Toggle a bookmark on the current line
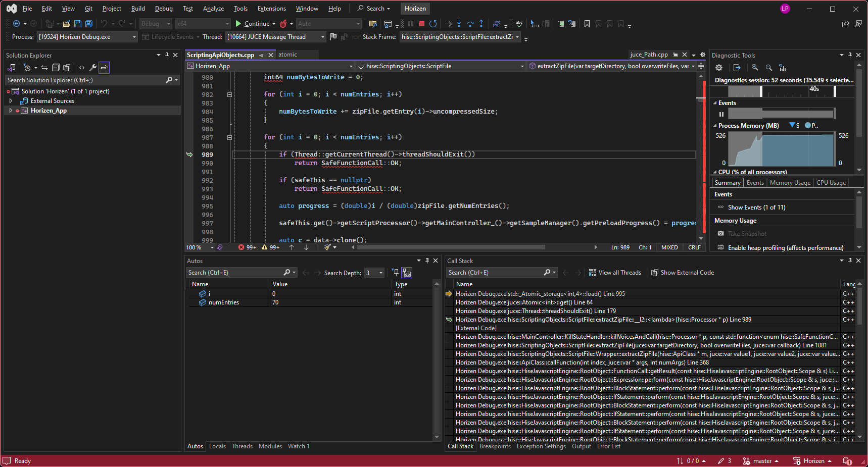This screenshot has height=467, width=868. (x=587, y=24)
